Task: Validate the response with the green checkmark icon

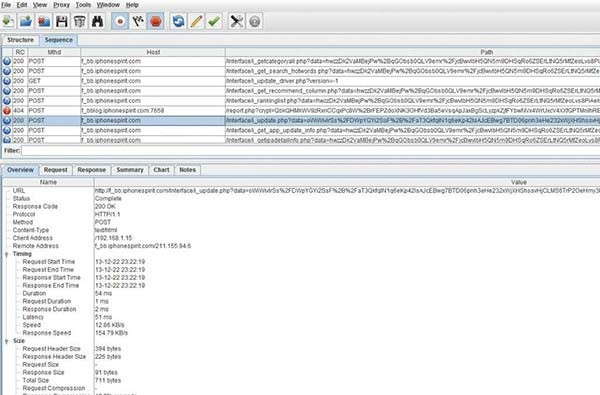Action: tap(214, 21)
